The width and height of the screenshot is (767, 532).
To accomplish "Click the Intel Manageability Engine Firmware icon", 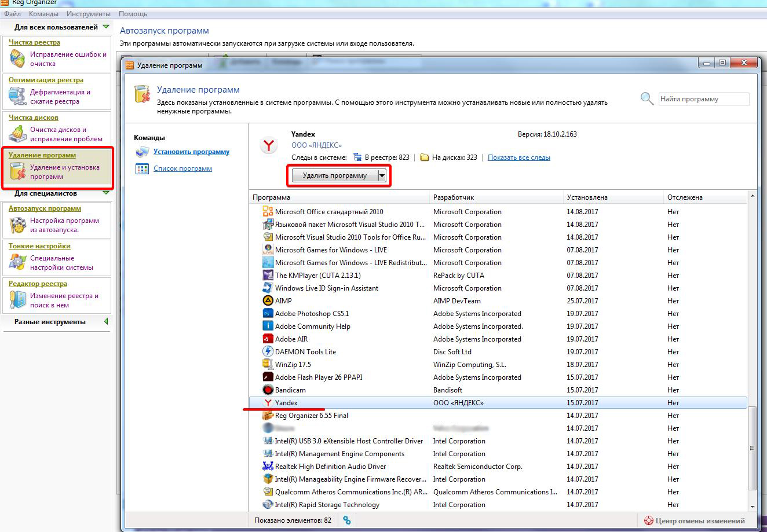I will tap(268, 479).
